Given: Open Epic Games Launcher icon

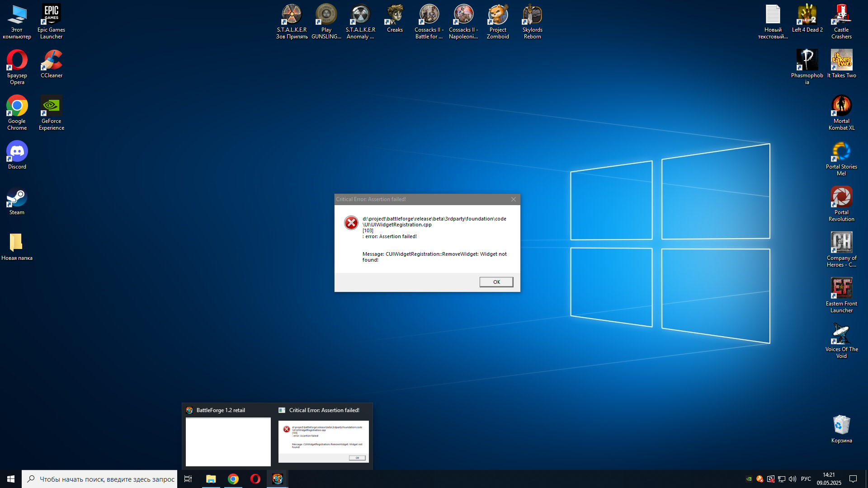Looking at the screenshot, I should [51, 22].
